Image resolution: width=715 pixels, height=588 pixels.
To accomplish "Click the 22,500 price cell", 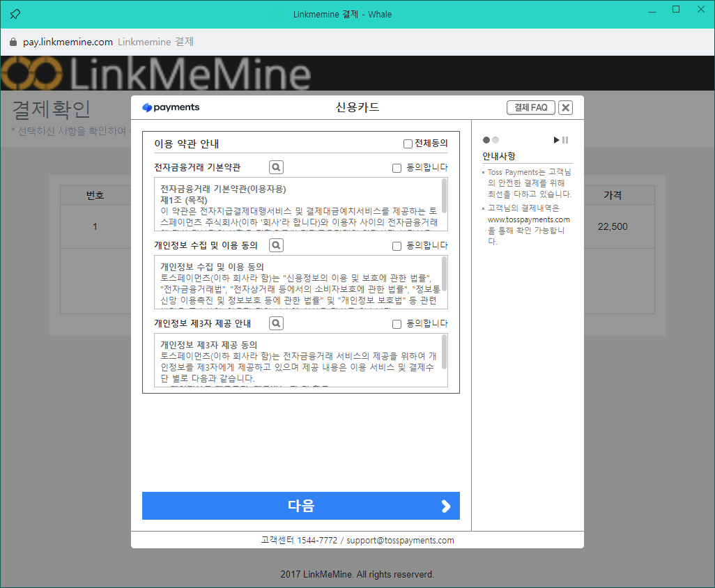I will point(613,226).
